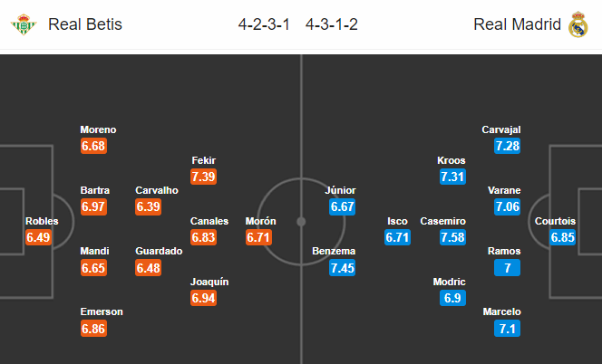The height and width of the screenshot is (364, 602).
Task: Click Casemiro's 7.58 rating badge
Action: click(x=452, y=237)
